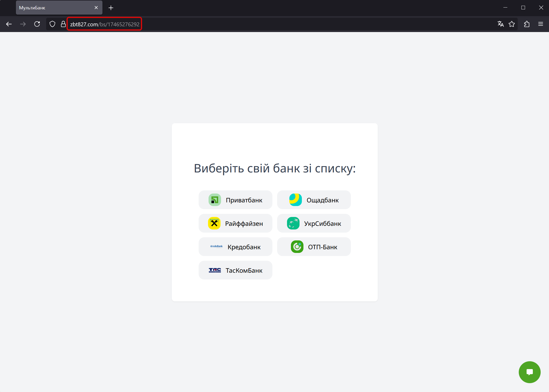
Task: Minimize the browser window
Action: click(x=505, y=8)
